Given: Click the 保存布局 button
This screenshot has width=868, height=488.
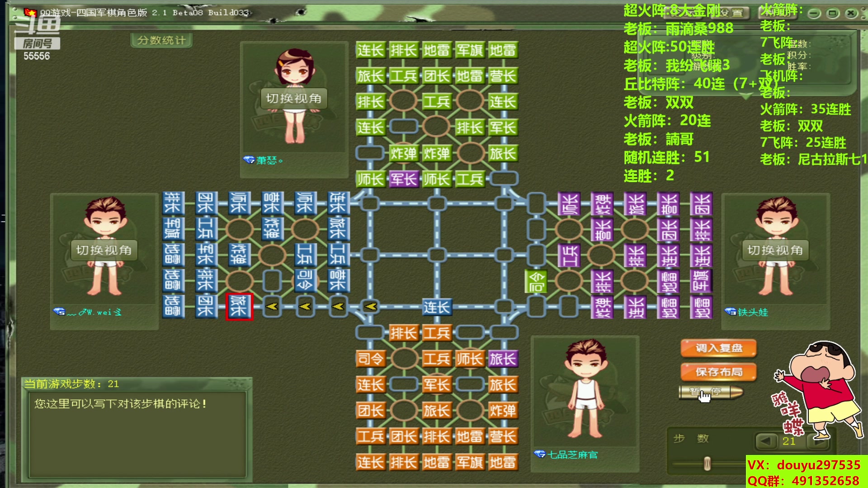Looking at the screenshot, I should (718, 372).
